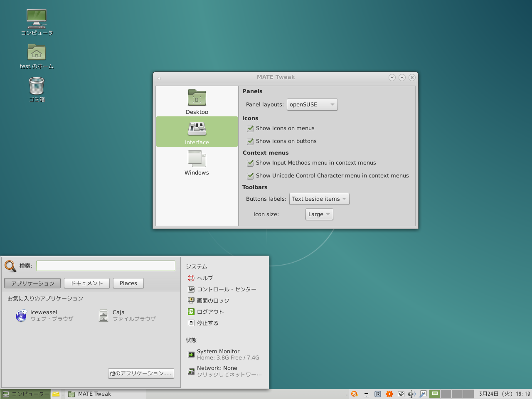Click the magnifier search icon in the menu
532x399 pixels.
pos(10,266)
